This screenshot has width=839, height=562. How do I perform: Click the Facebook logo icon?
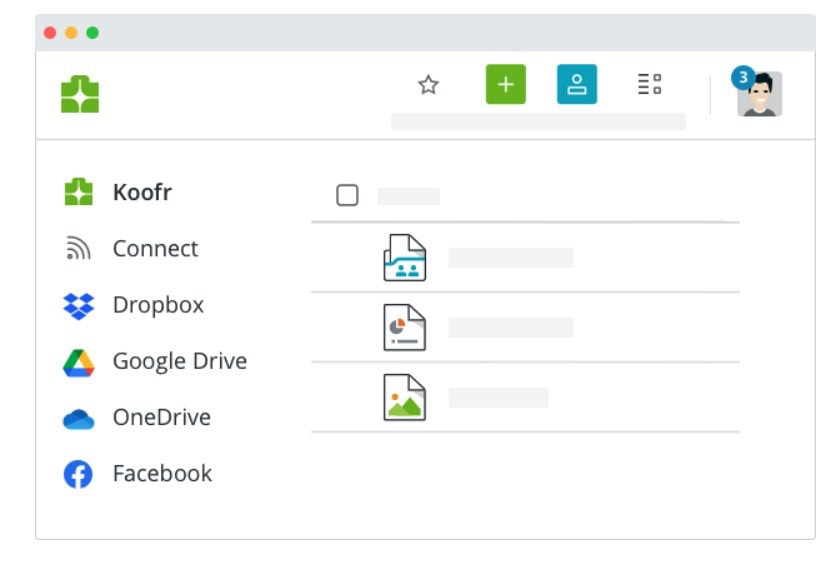click(x=79, y=474)
